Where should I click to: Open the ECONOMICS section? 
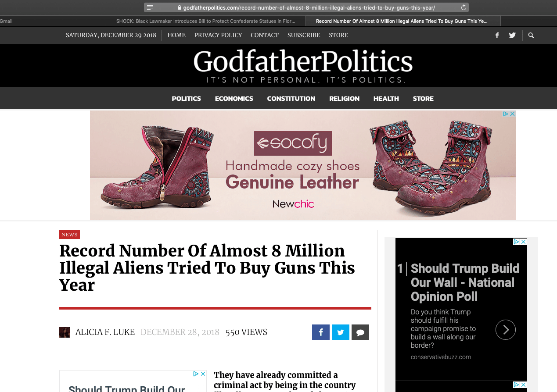pos(234,98)
